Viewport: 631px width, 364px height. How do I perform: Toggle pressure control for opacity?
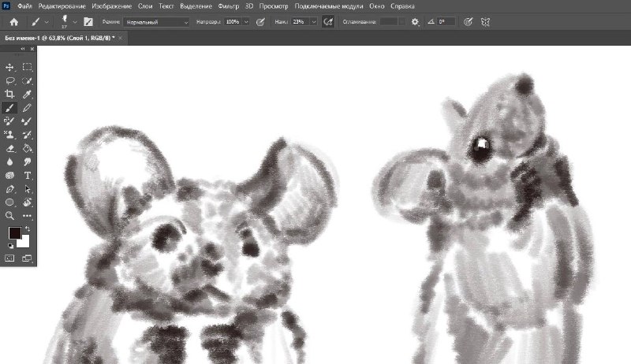pos(261,22)
